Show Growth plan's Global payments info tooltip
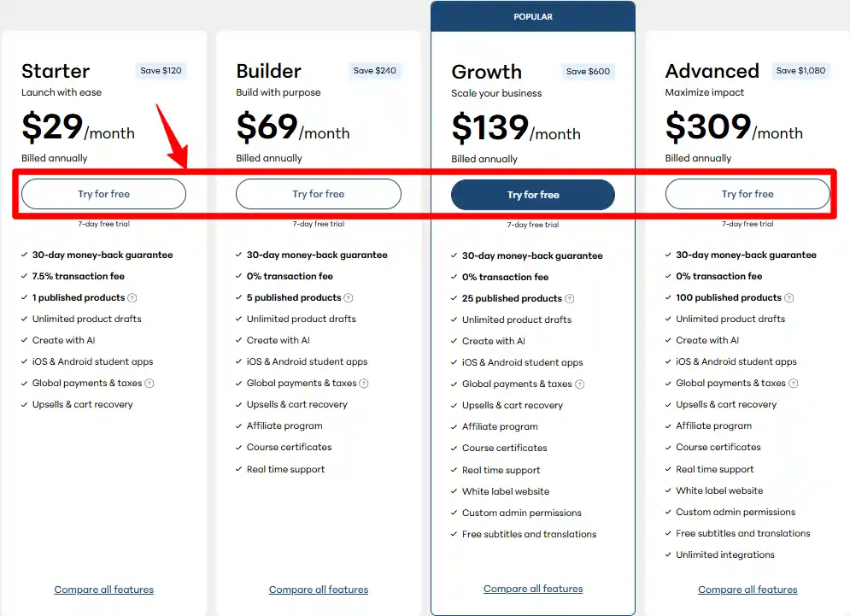 click(580, 384)
